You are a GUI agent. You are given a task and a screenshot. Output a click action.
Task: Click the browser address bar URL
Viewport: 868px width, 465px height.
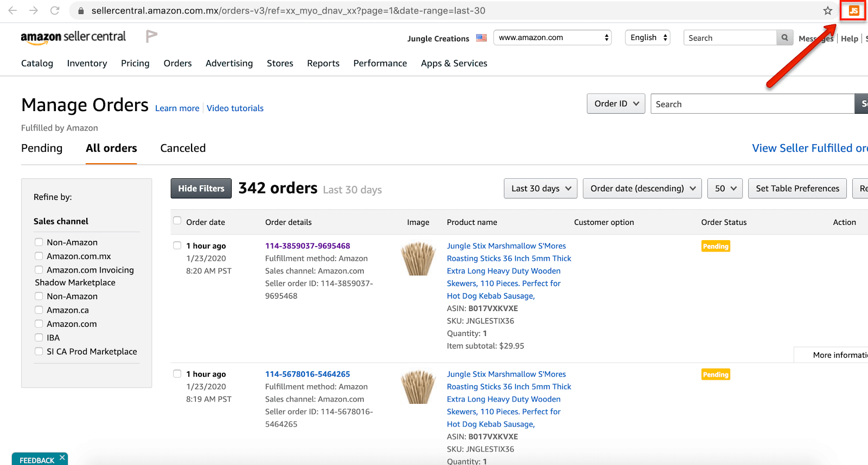tap(288, 11)
